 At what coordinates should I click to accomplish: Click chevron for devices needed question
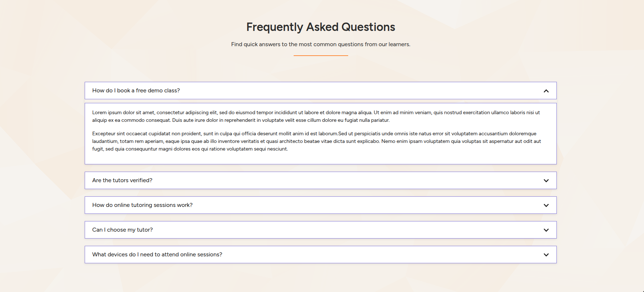(x=546, y=255)
